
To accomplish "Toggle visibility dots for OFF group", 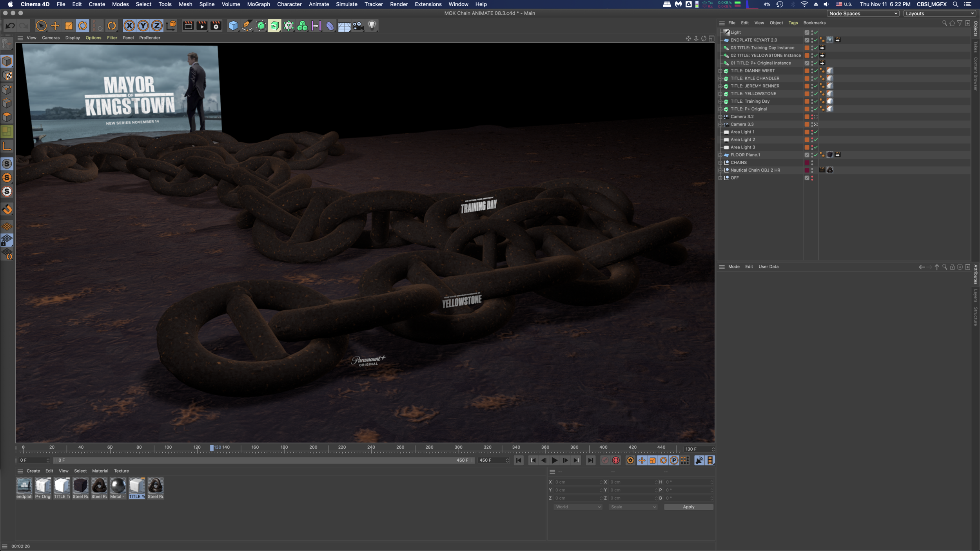I will coord(812,178).
